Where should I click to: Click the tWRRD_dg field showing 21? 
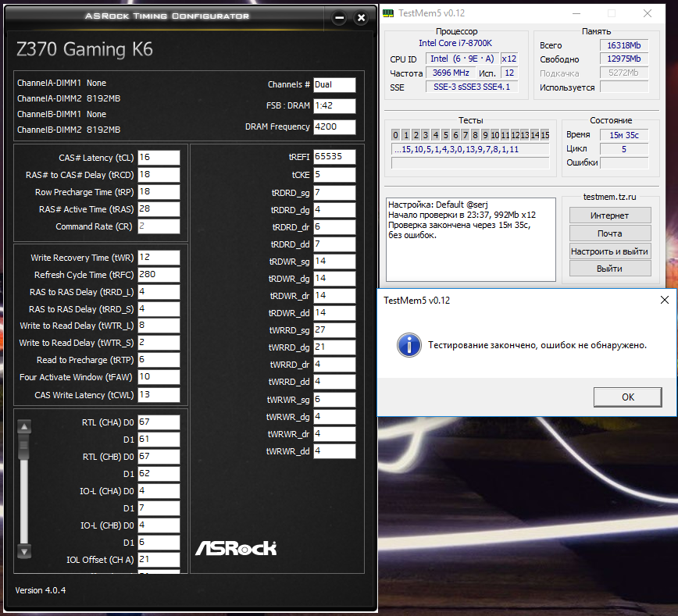(334, 347)
